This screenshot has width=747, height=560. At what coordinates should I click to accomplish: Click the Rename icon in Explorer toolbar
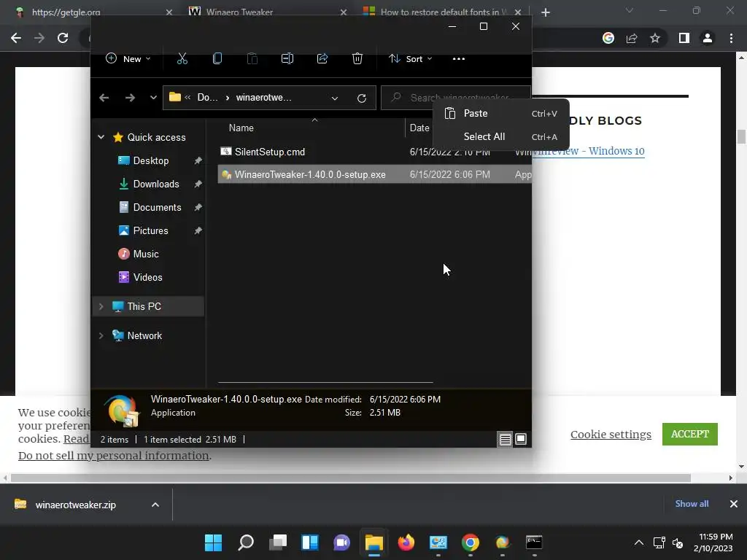[x=287, y=58]
